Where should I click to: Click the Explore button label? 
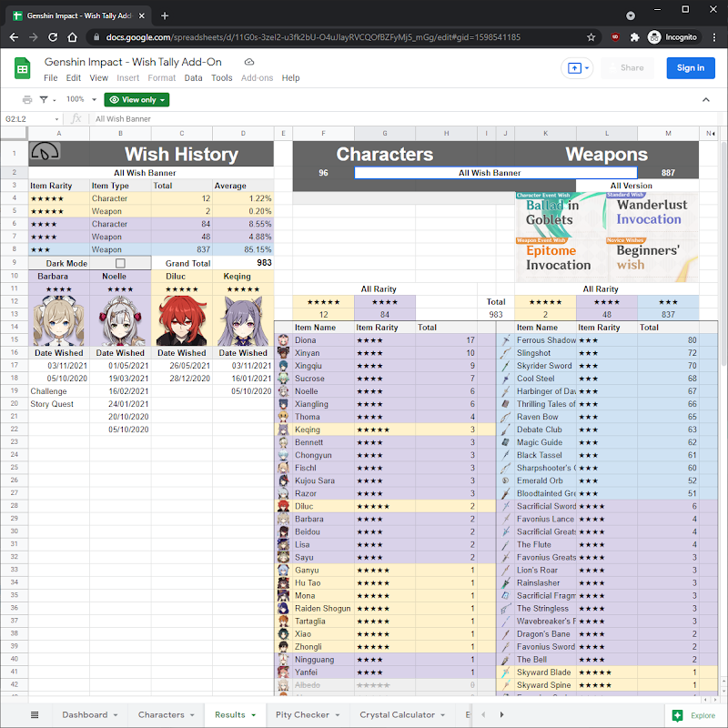[x=703, y=716]
